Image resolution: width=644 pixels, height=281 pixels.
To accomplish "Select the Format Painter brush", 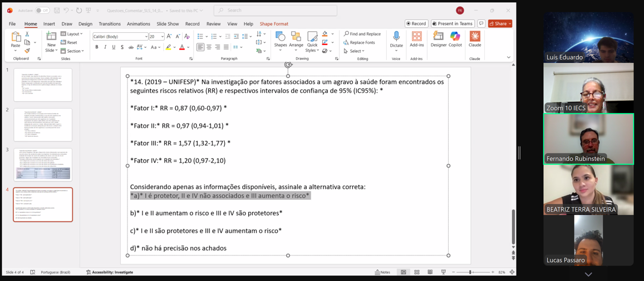I will coord(27,51).
